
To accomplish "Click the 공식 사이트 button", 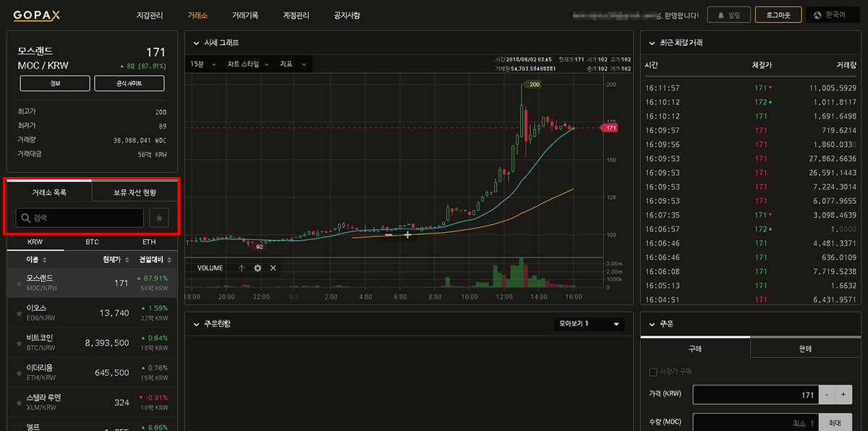I will click(129, 84).
